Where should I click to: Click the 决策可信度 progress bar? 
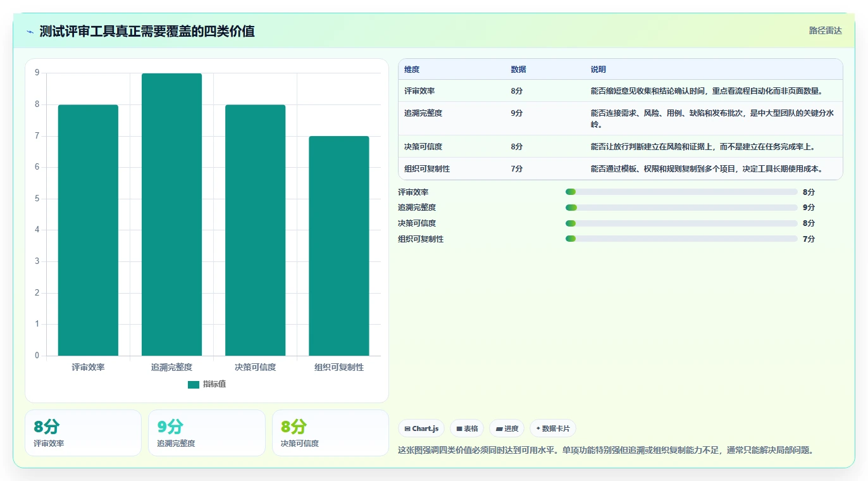681,223
